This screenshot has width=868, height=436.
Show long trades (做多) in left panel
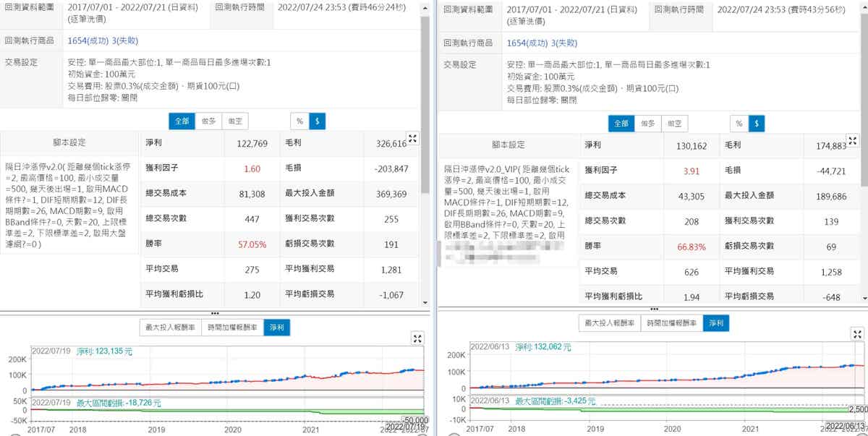209,121
